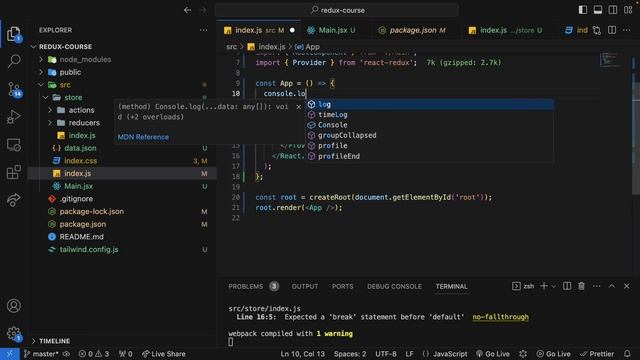This screenshot has height=360, width=640.
Task: Collapse the store folder
Action: coord(46,98)
